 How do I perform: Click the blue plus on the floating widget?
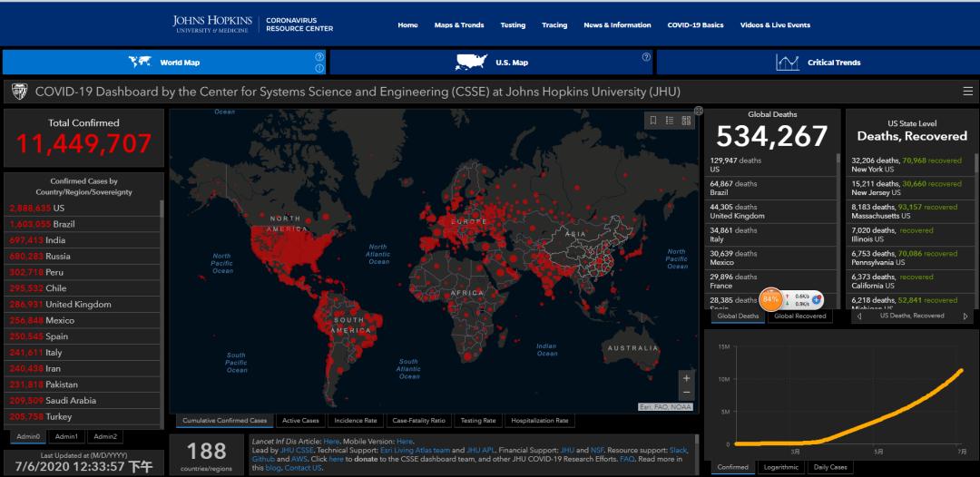(816, 299)
